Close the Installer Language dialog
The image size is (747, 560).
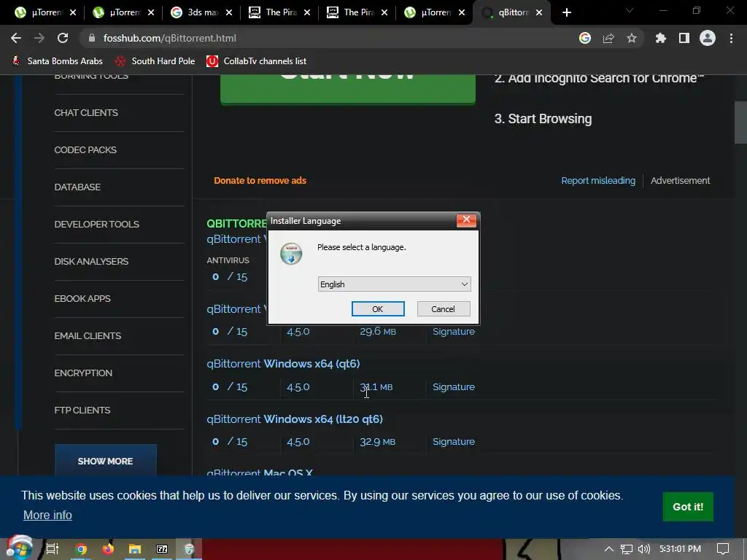click(466, 219)
